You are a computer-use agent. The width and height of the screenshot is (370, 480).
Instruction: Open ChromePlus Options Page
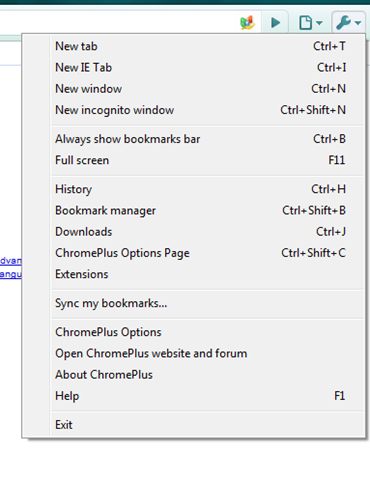coord(207,253)
